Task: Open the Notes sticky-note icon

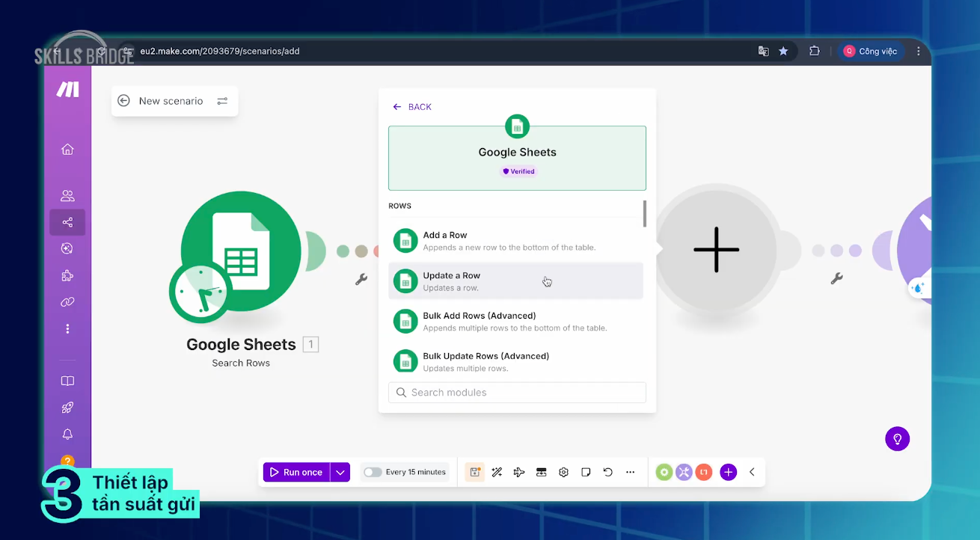Action: coord(587,472)
